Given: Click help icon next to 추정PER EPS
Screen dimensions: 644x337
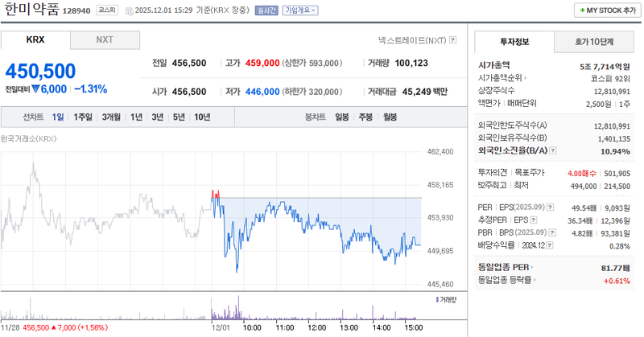Looking at the screenshot, I should coord(534,220).
